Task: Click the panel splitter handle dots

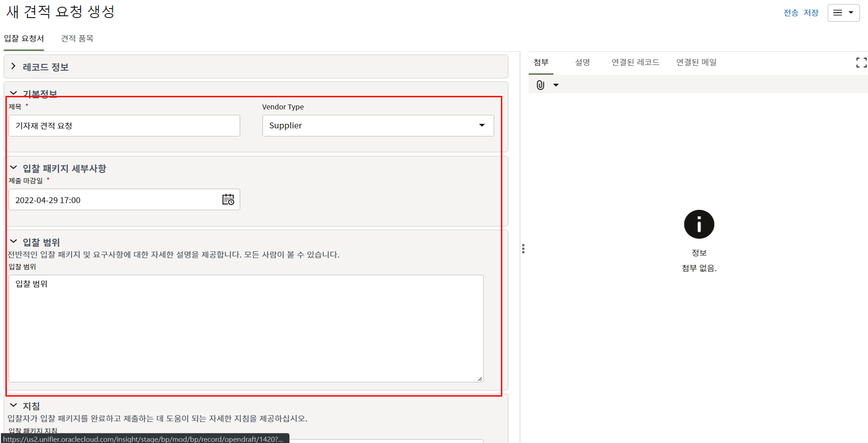Action: (x=523, y=249)
